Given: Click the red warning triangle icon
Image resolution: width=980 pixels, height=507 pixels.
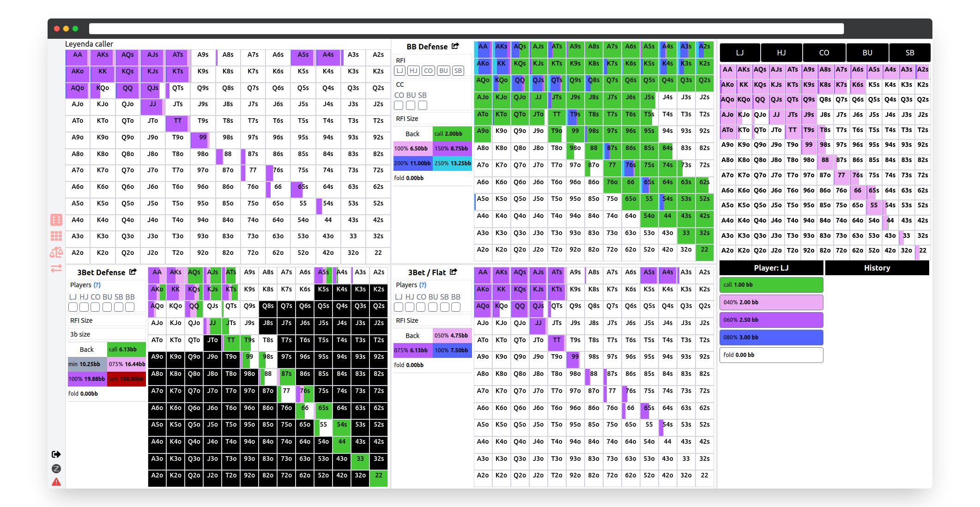Looking at the screenshot, I should pos(56,482).
